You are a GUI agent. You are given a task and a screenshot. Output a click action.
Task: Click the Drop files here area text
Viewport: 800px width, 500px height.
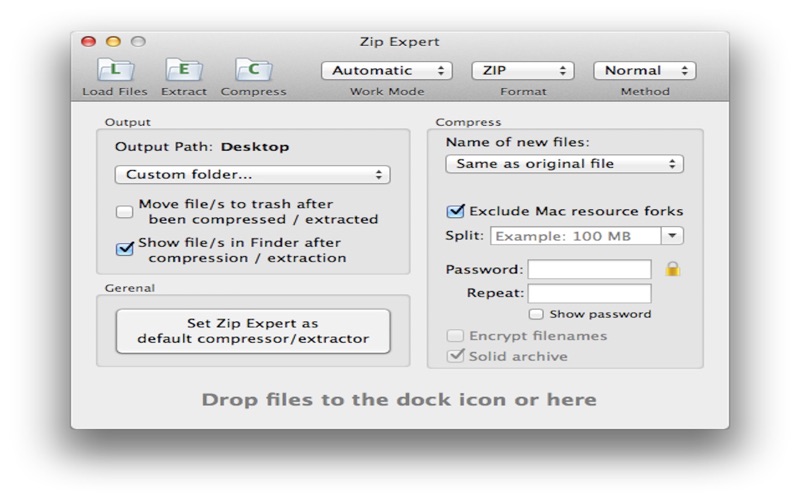tap(399, 399)
